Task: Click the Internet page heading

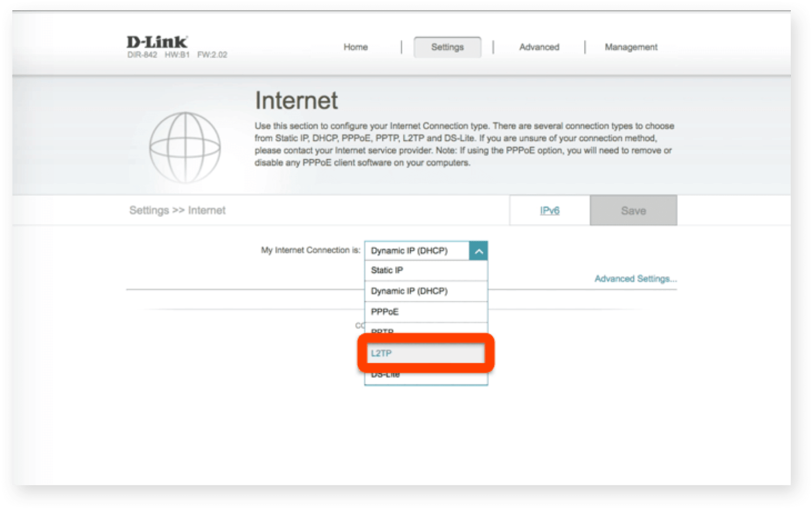Action: [x=296, y=101]
